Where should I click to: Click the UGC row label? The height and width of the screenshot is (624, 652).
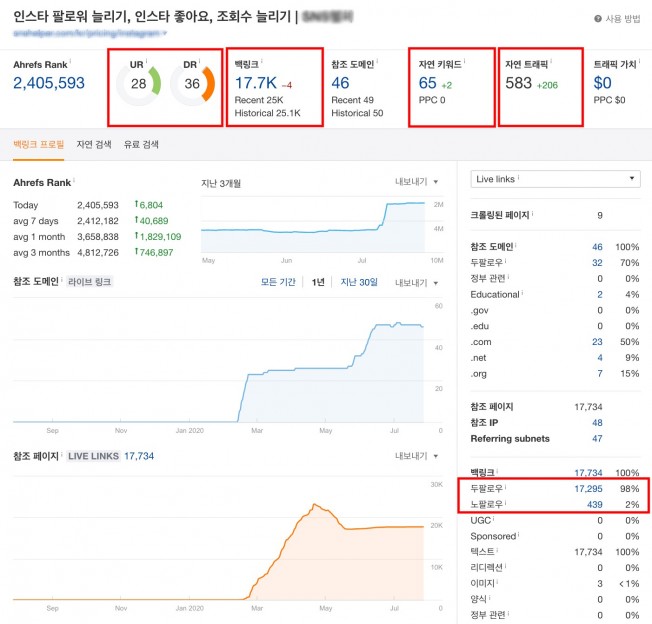point(481,520)
